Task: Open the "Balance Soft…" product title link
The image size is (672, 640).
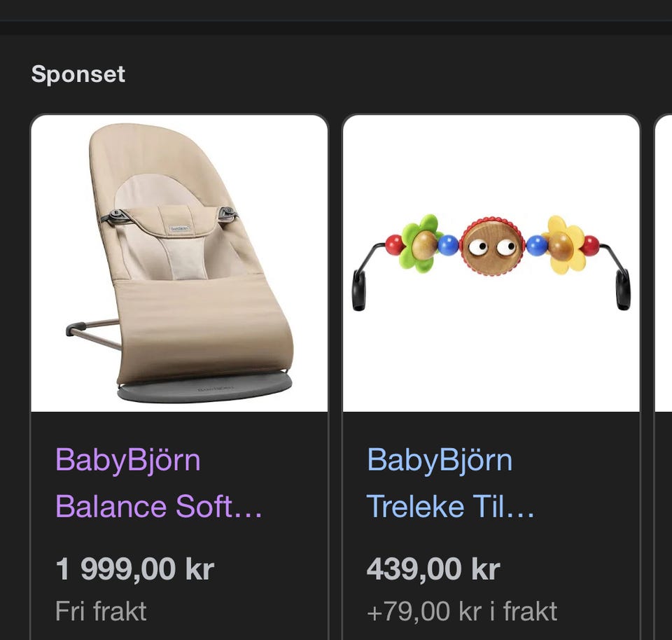Action: click(x=159, y=506)
